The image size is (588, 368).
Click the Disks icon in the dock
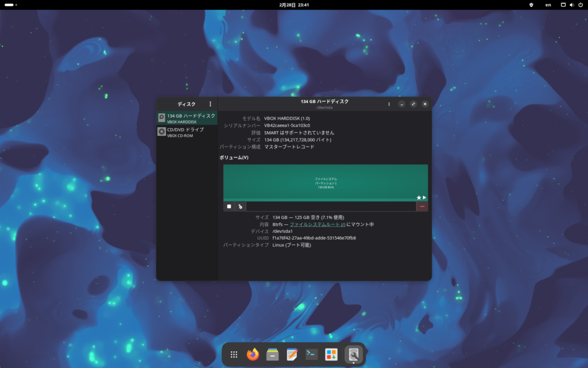(x=354, y=355)
